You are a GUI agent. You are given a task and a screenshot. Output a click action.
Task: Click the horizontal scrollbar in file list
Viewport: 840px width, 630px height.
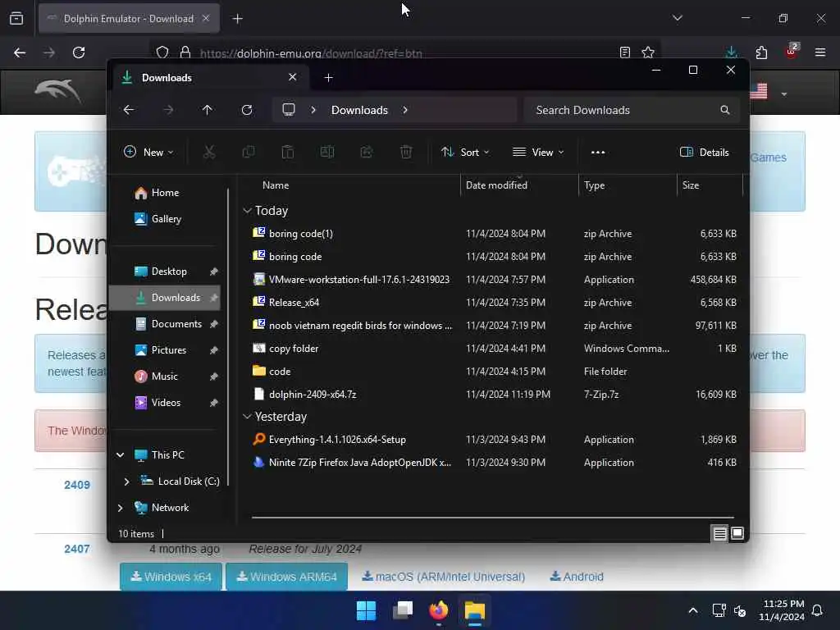click(493, 518)
